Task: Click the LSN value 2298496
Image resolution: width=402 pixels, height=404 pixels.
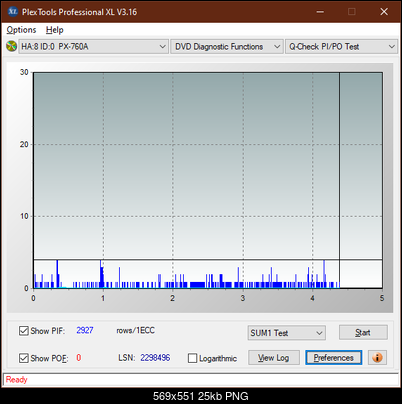Action: (155, 358)
